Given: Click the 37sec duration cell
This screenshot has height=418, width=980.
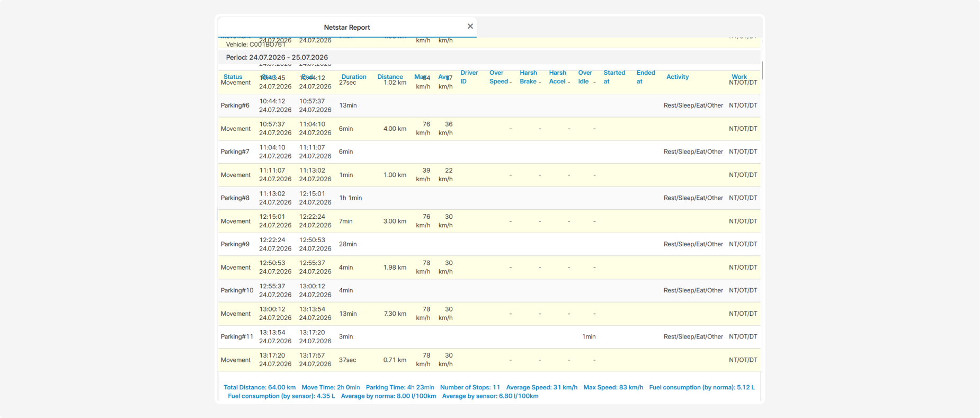Looking at the screenshot, I should pyautogui.click(x=348, y=360).
